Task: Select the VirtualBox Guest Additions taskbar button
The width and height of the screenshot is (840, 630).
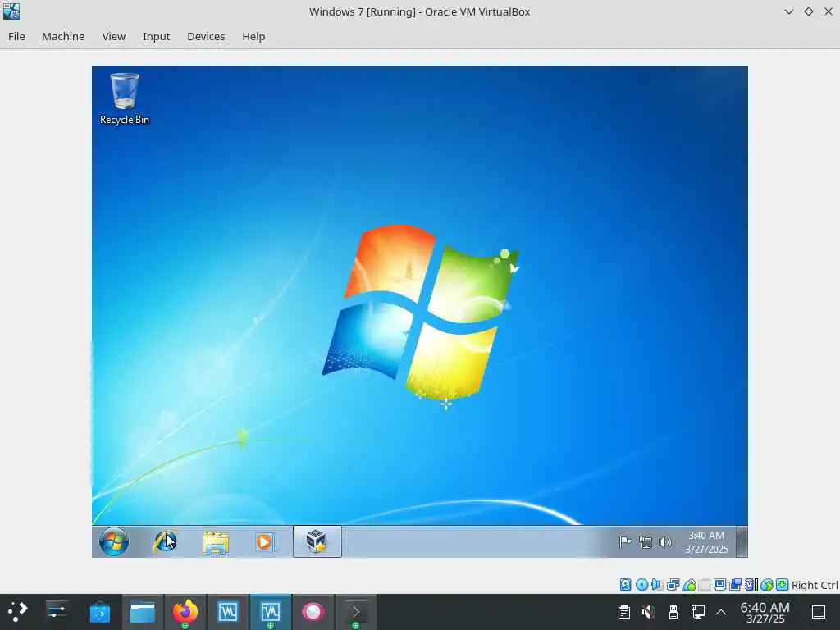Action: click(x=317, y=541)
